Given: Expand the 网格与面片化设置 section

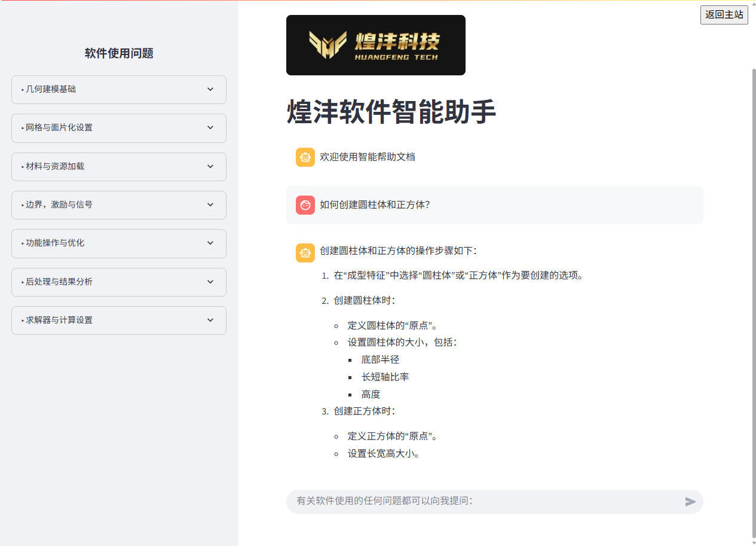Looking at the screenshot, I should coord(118,128).
